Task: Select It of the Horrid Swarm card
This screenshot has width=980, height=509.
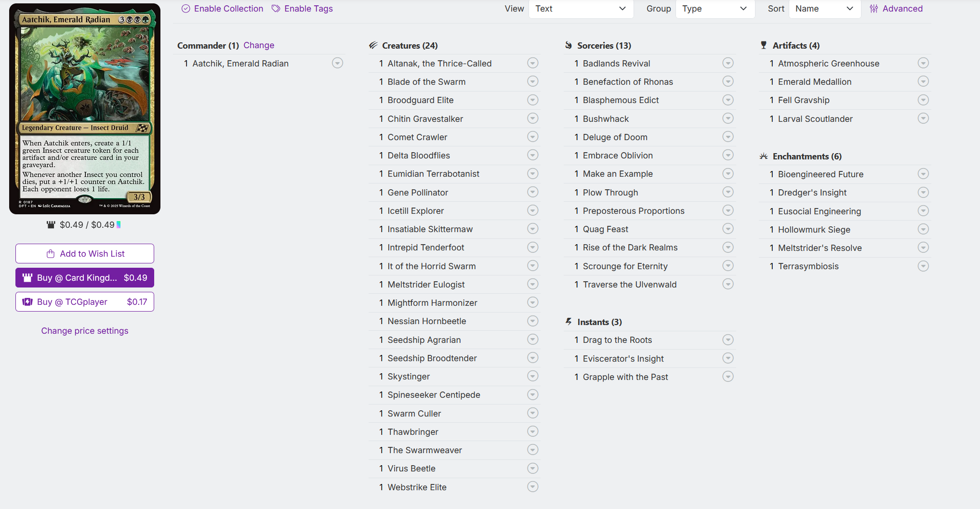Action: (432, 266)
